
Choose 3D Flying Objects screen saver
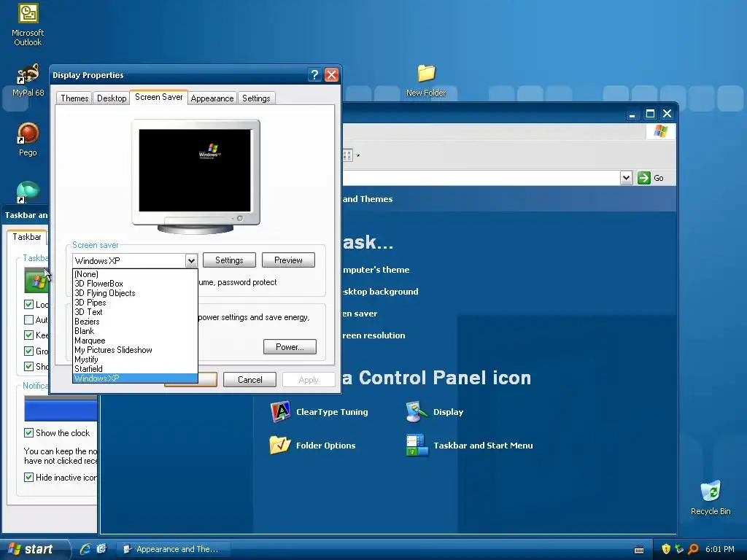point(135,293)
